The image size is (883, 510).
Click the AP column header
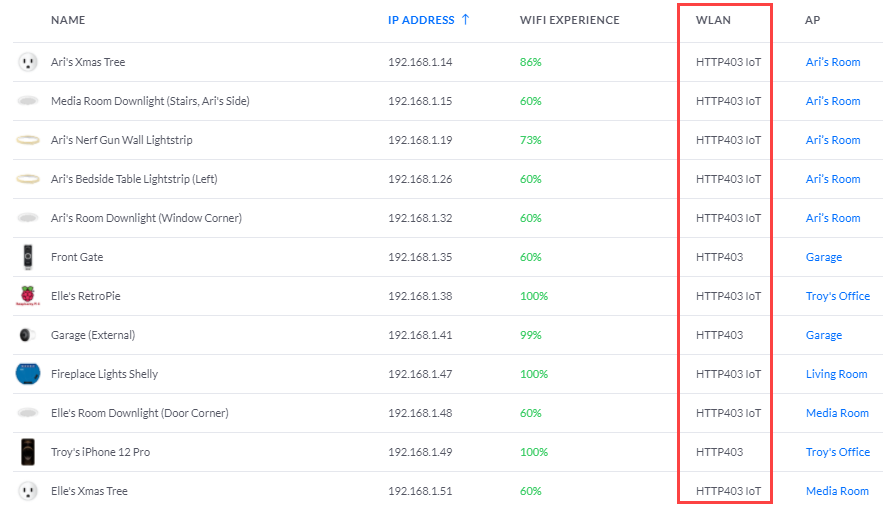click(812, 20)
